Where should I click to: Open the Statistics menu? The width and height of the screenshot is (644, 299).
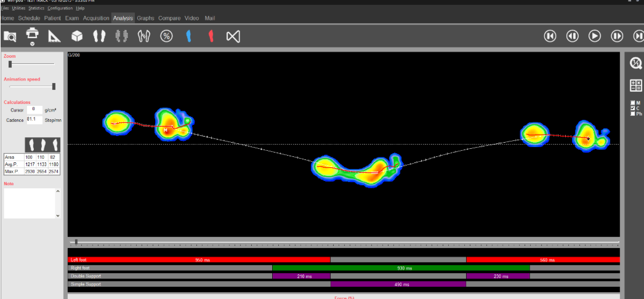(x=36, y=8)
